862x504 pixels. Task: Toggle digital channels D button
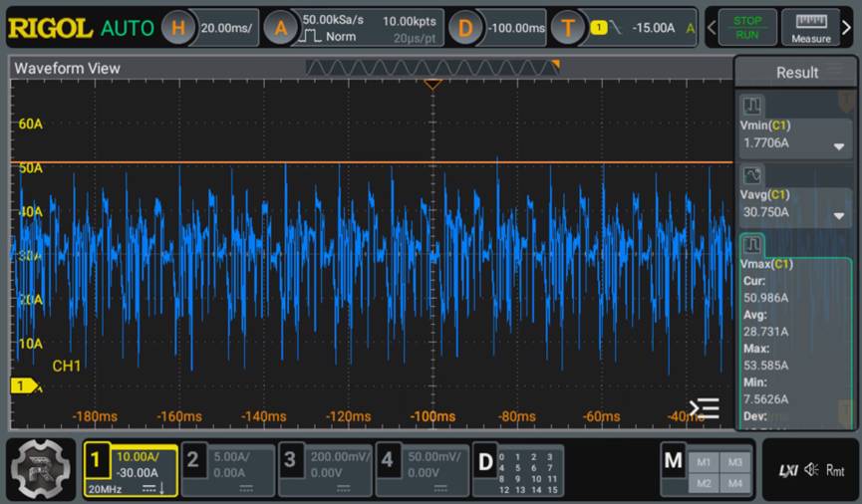click(485, 462)
